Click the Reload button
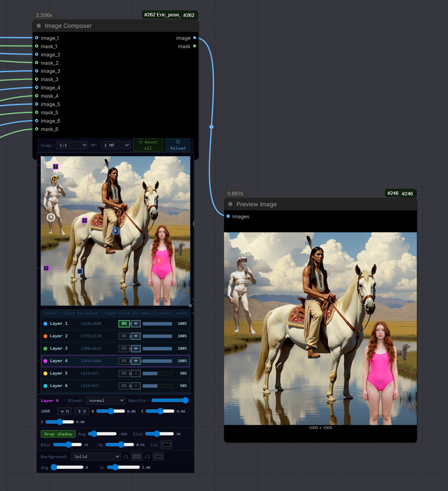Viewport: 448px width, 491px height. point(178,145)
